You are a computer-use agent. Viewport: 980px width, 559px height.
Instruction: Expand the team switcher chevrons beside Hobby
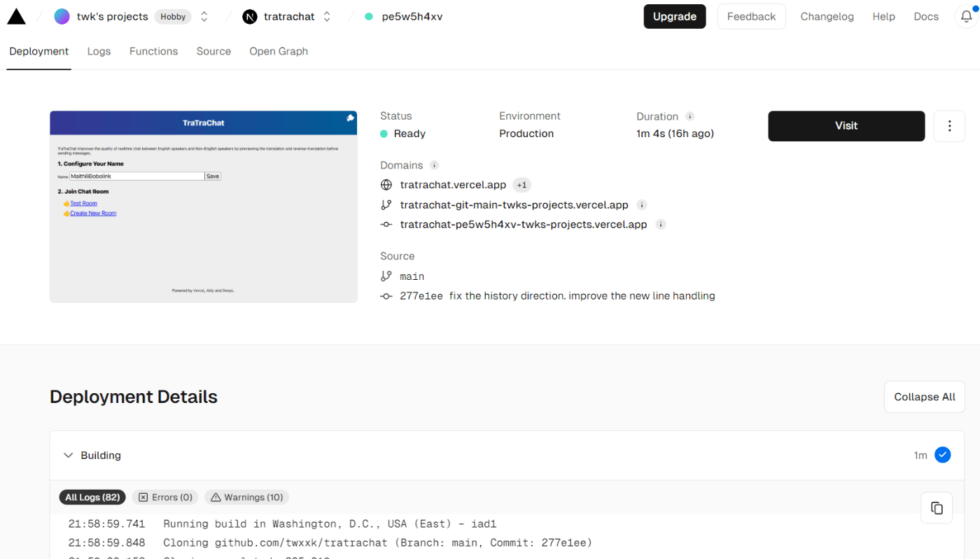[x=204, y=17]
